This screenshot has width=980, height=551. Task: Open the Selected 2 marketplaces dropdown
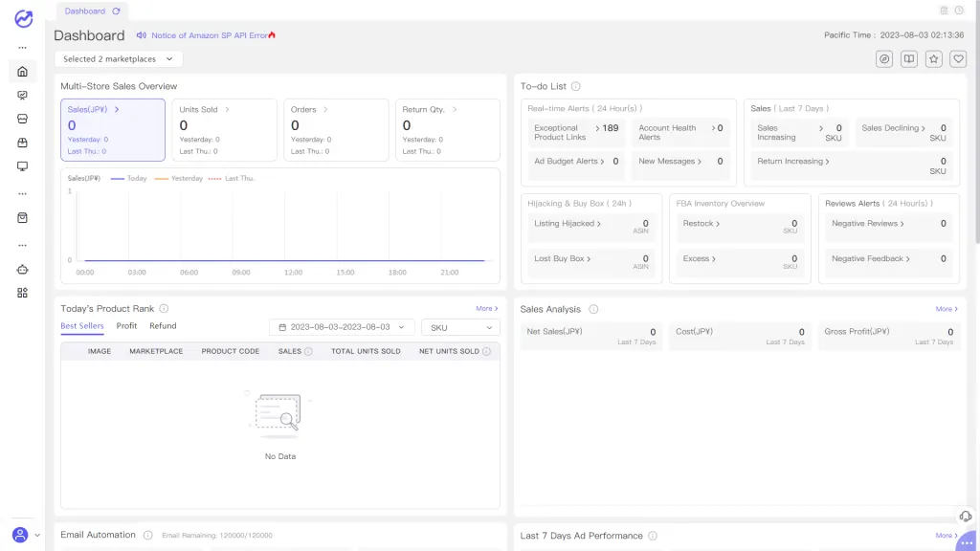(118, 58)
